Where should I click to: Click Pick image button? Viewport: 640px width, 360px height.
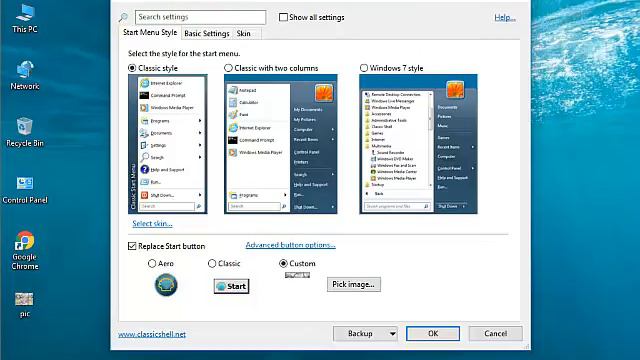click(x=353, y=284)
